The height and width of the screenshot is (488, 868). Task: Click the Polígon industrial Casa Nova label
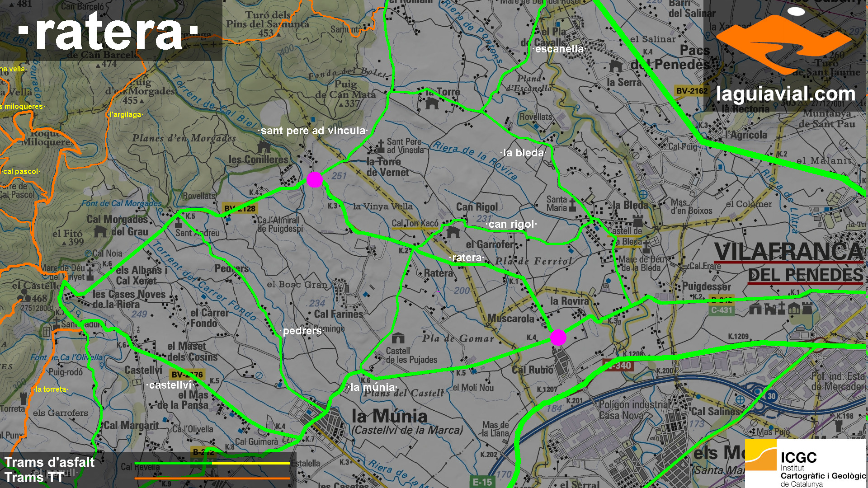(x=634, y=409)
